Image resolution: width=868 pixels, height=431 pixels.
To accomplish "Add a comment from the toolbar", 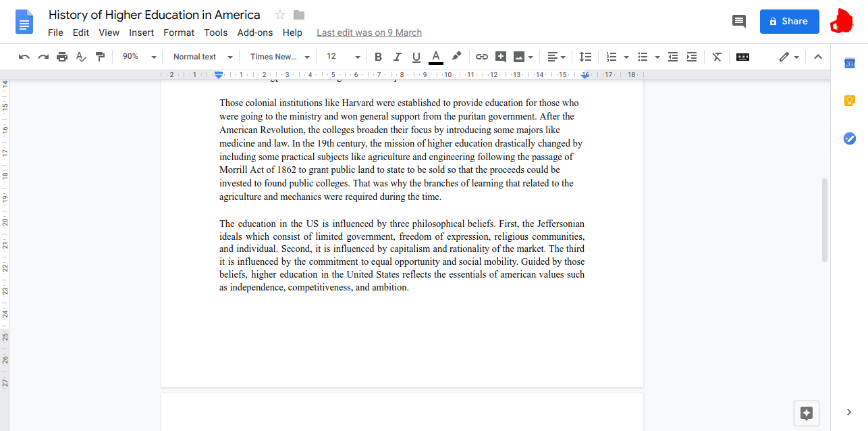I will 501,57.
